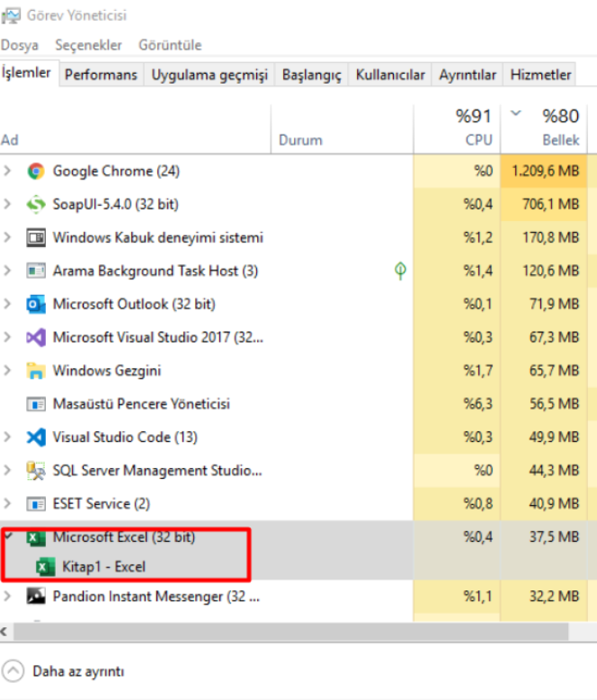
Task: Click the Google Chrome icon
Action: click(x=36, y=171)
